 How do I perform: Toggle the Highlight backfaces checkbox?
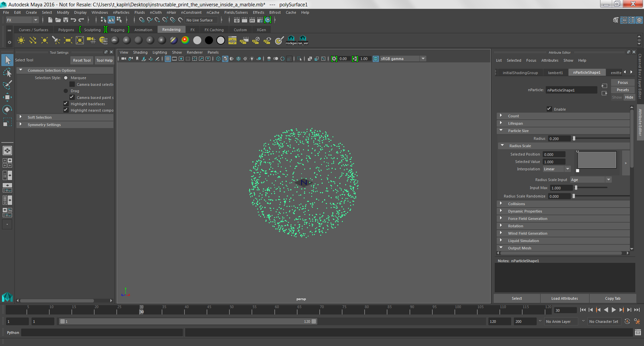pos(66,104)
